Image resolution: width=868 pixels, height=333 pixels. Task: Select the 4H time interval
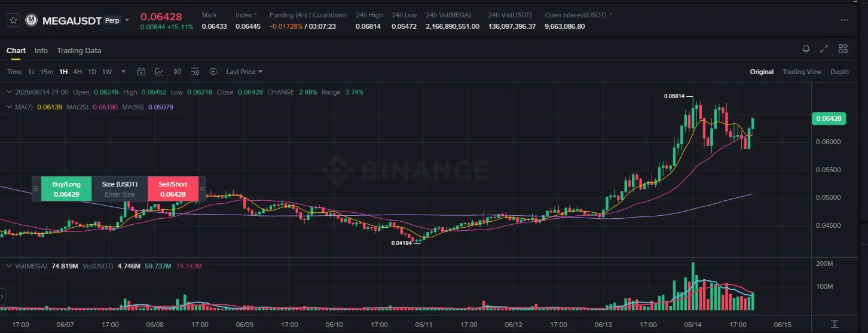point(78,72)
